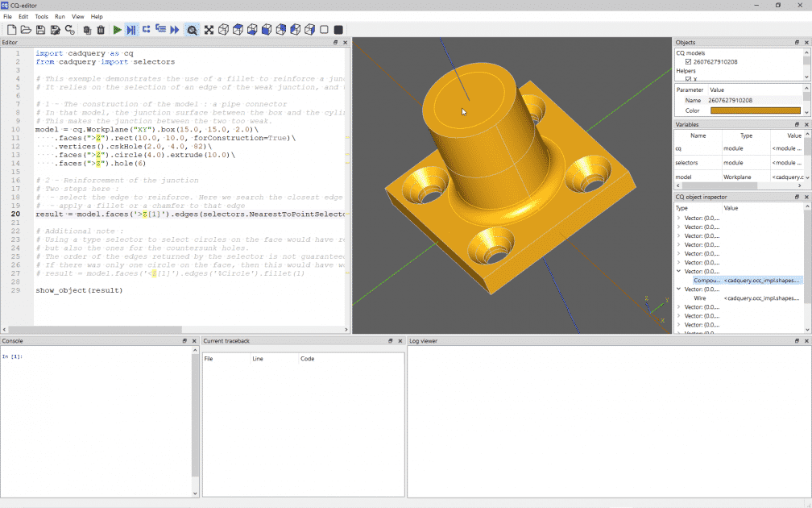Click the magnifier fit-view icon

click(192, 30)
